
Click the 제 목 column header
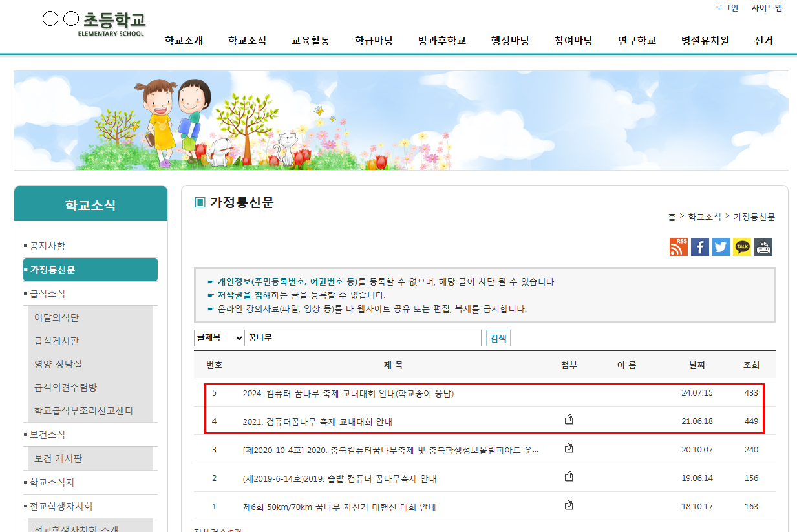click(393, 365)
